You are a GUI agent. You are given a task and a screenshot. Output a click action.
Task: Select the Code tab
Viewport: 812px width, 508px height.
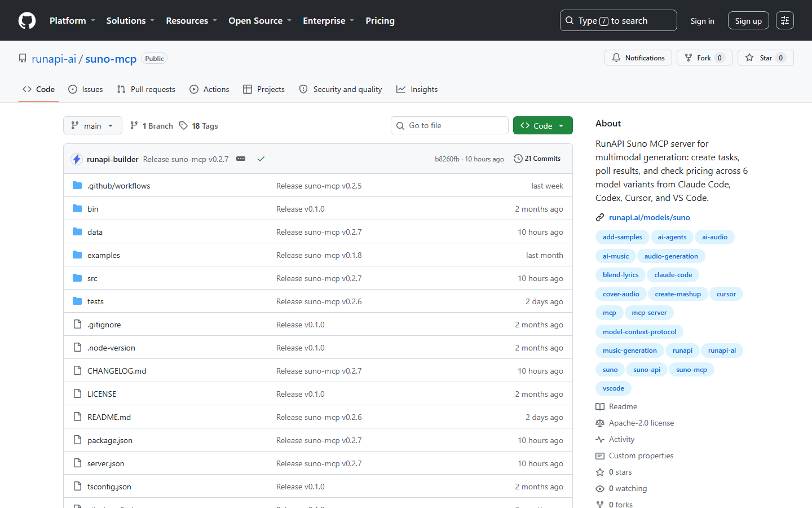coord(38,89)
